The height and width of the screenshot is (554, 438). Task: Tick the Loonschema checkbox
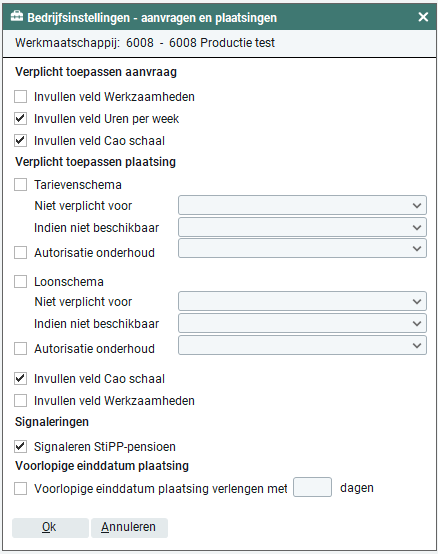coord(20,282)
